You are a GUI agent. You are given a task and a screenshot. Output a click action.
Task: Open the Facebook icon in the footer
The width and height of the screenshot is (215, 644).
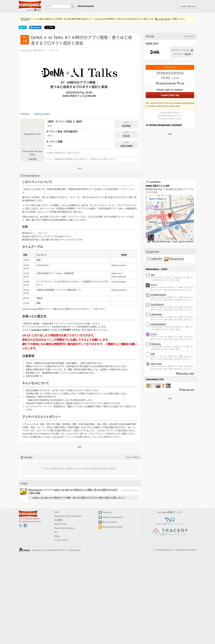point(25,525)
